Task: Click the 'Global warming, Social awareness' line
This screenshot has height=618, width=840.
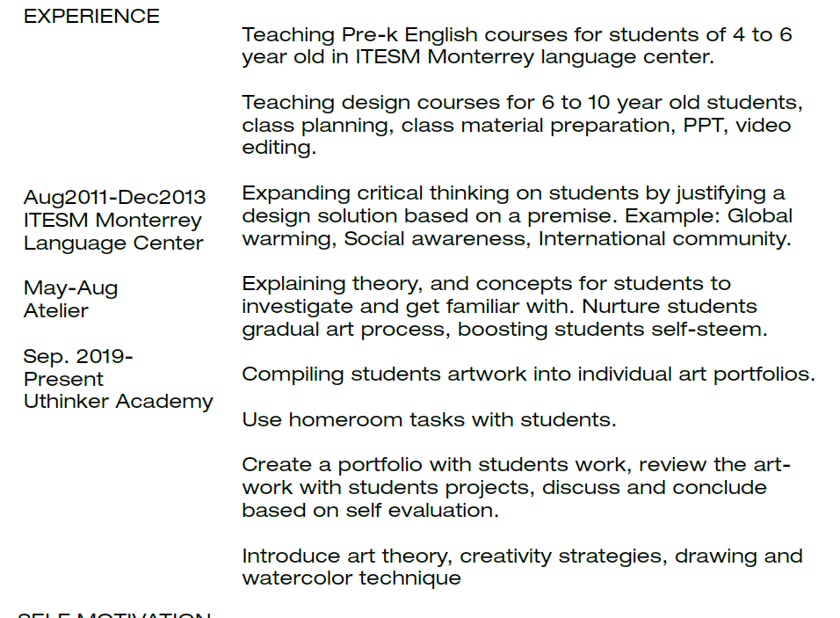Action: coord(517,238)
